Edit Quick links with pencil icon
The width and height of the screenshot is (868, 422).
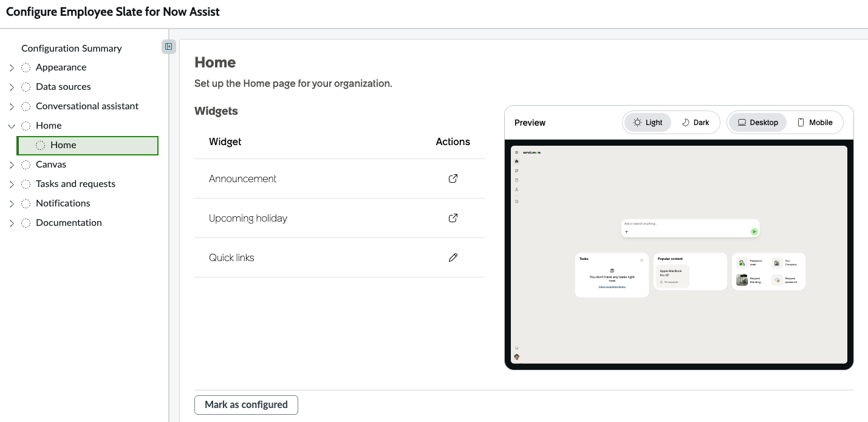click(453, 257)
